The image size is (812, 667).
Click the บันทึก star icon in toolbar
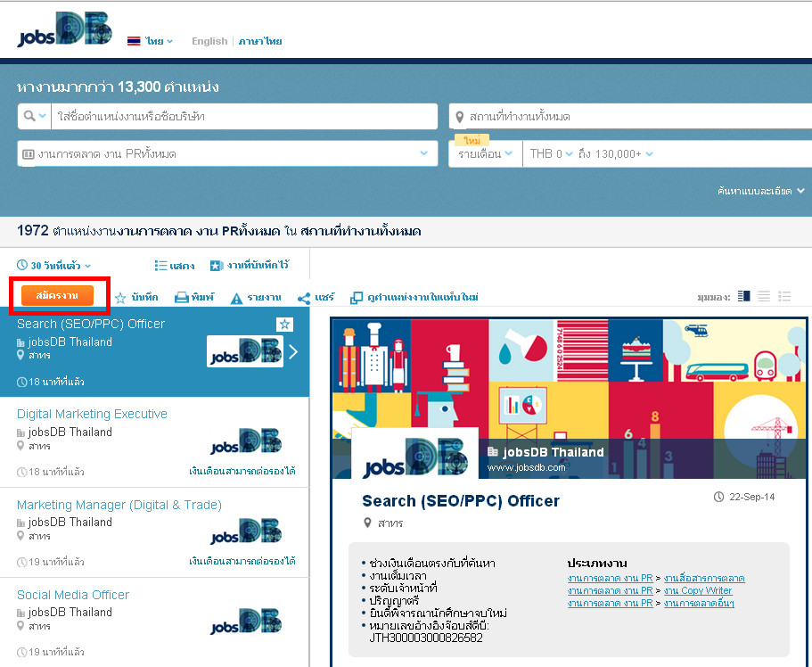[121, 298]
